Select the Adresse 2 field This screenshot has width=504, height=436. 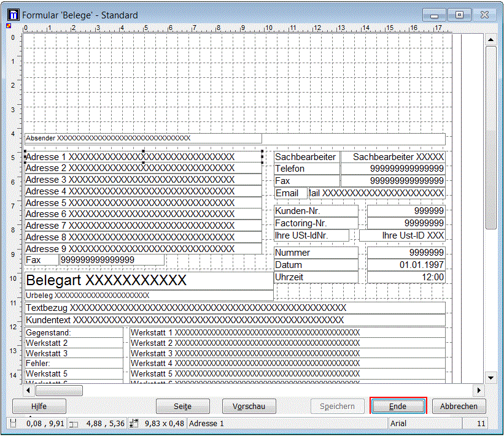[x=144, y=168]
